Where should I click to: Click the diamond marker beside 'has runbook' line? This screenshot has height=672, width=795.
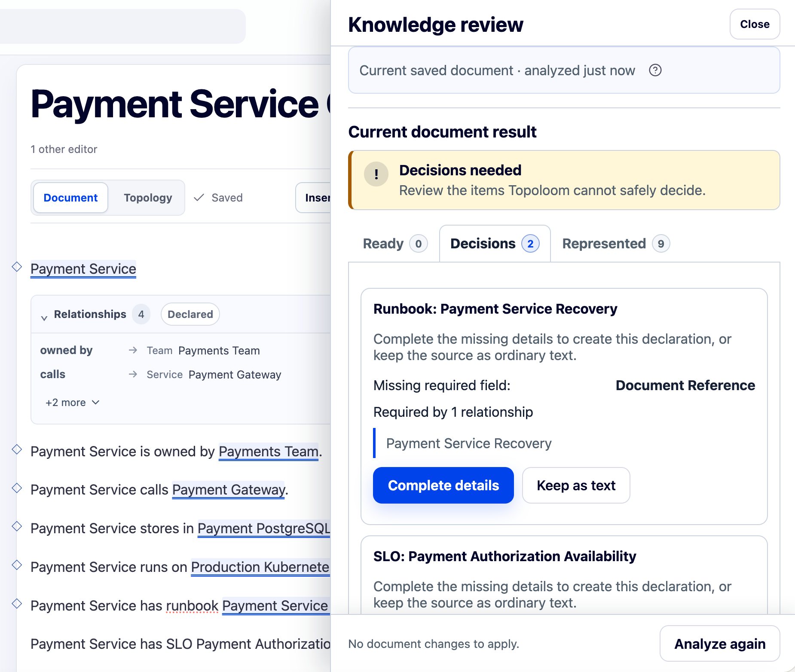tap(17, 603)
